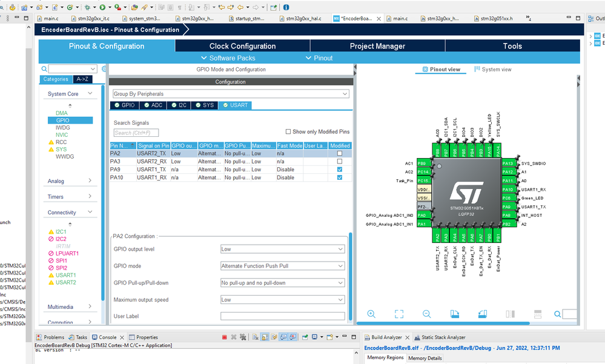Toggle the Modified checkbox for PA9
The height and width of the screenshot is (364, 605).
[x=340, y=170]
